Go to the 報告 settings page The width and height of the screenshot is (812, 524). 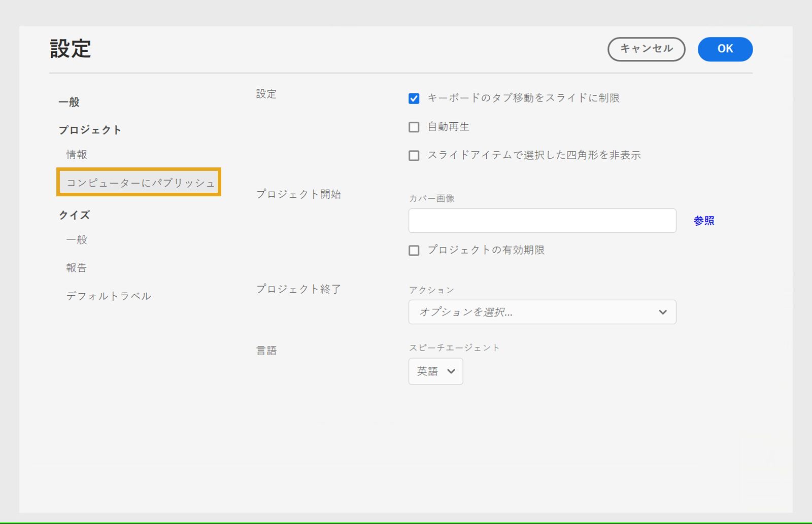pyautogui.click(x=77, y=267)
